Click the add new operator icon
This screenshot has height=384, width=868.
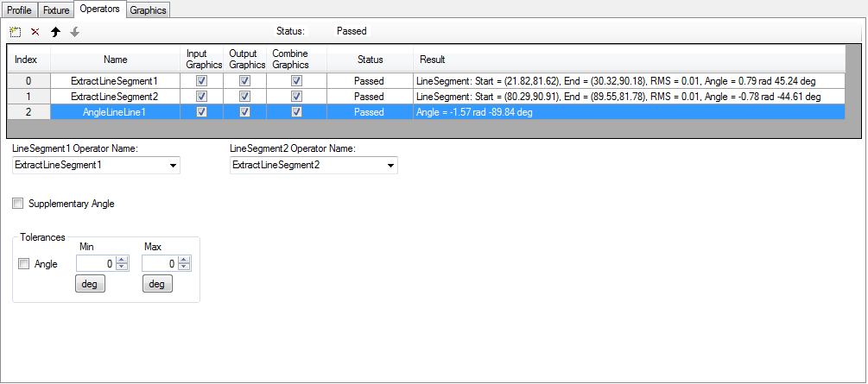15,32
